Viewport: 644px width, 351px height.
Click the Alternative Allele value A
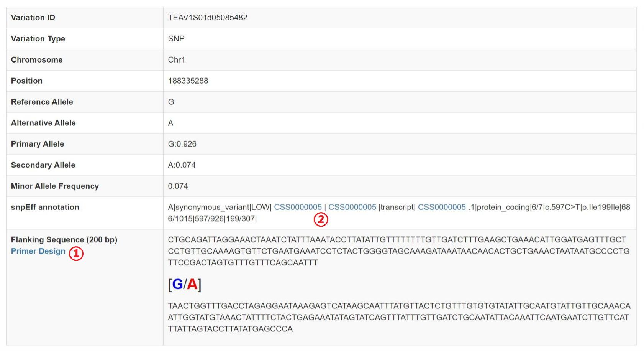[170, 123]
